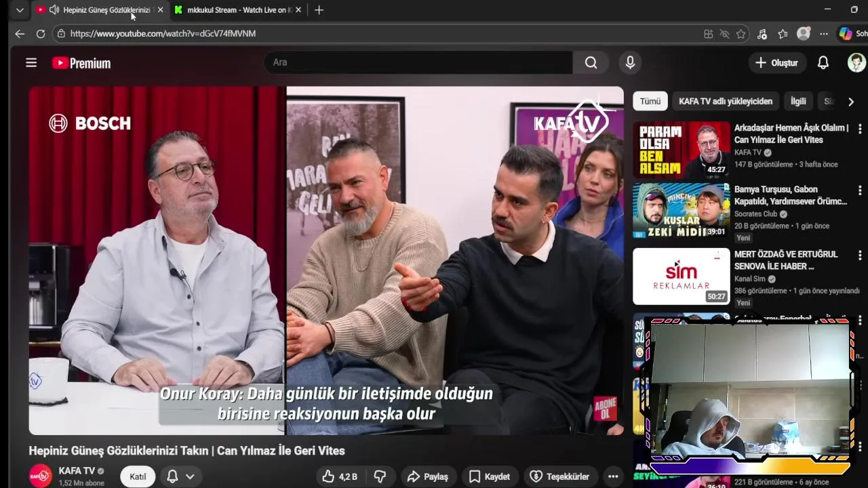Open the Arkadaşlar Hemen Aşık Olalım video title
Image resolution: width=868 pixels, height=488 pixels.
pyautogui.click(x=791, y=134)
